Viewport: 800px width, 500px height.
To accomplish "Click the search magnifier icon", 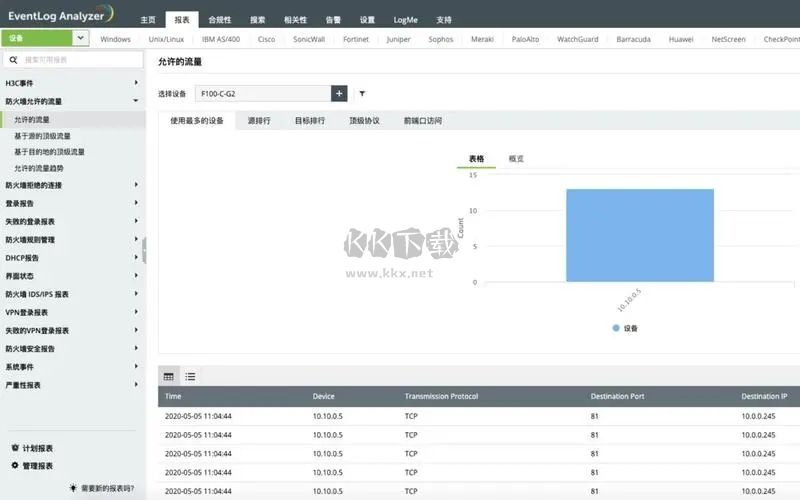I will click(14, 60).
